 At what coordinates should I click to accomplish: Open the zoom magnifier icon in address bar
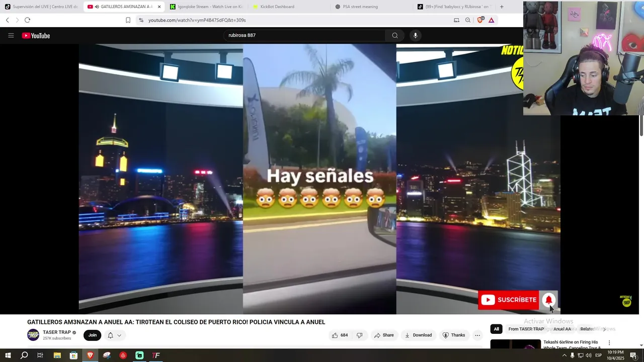click(468, 20)
